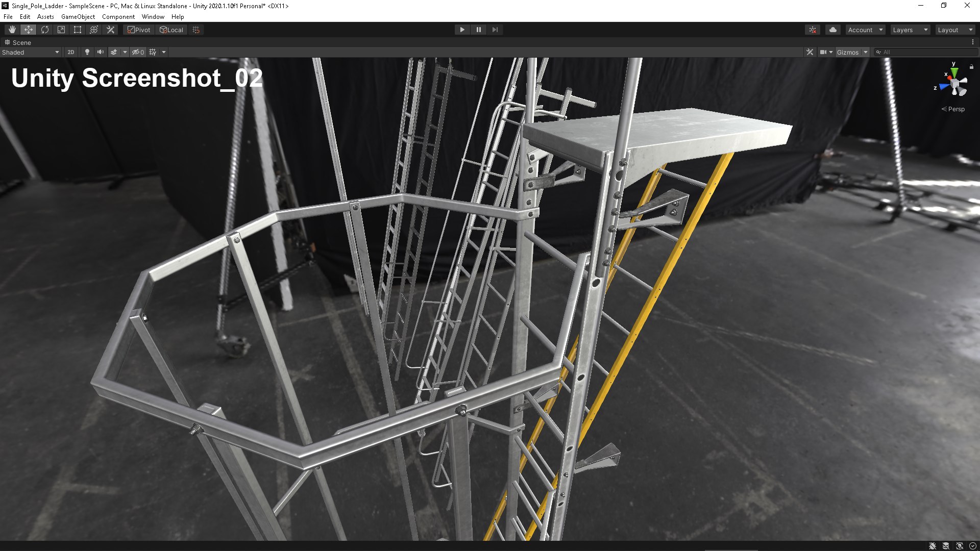Open the cloud Services icon

[833, 30]
